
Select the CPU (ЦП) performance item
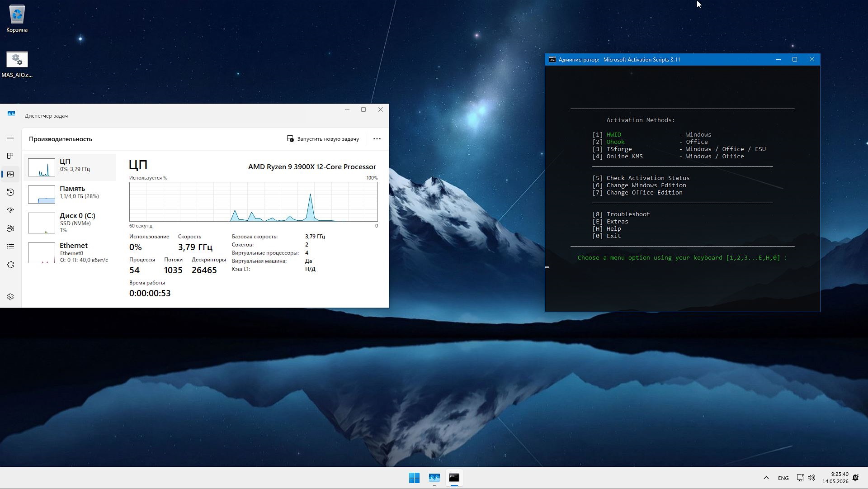click(x=70, y=167)
